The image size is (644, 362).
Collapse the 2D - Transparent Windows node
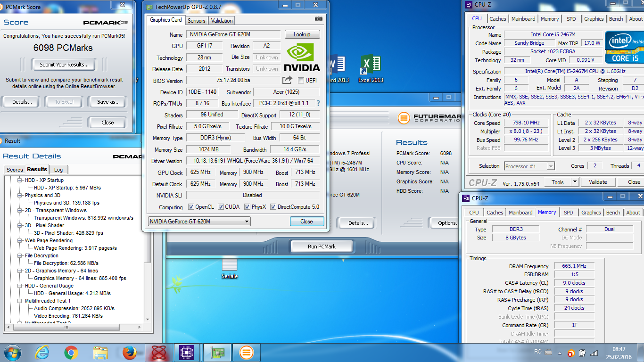tap(20, 210)
